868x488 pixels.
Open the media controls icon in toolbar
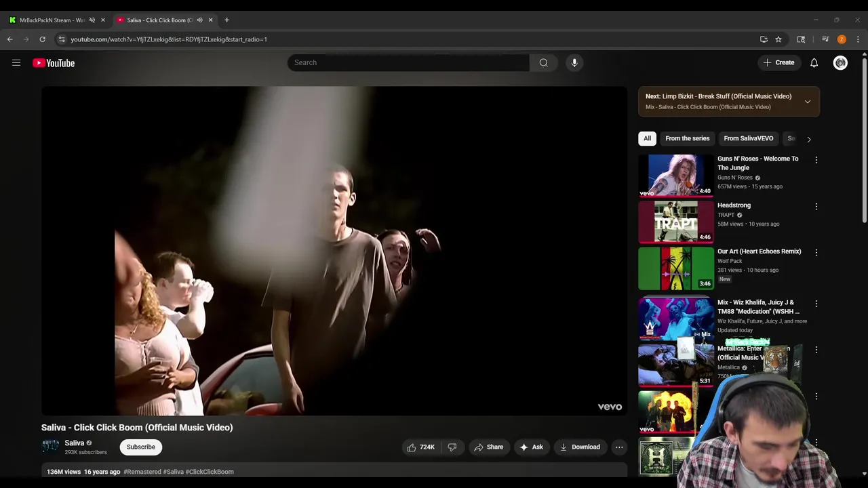(825, 39)
